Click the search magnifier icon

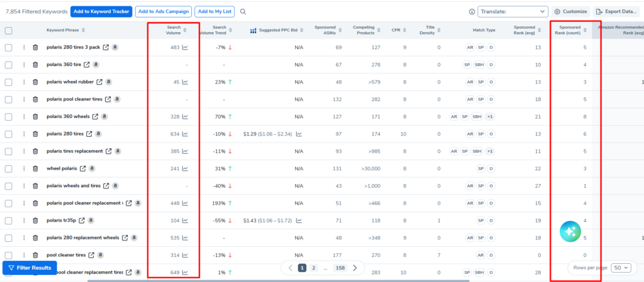click(x=243, y=12)
